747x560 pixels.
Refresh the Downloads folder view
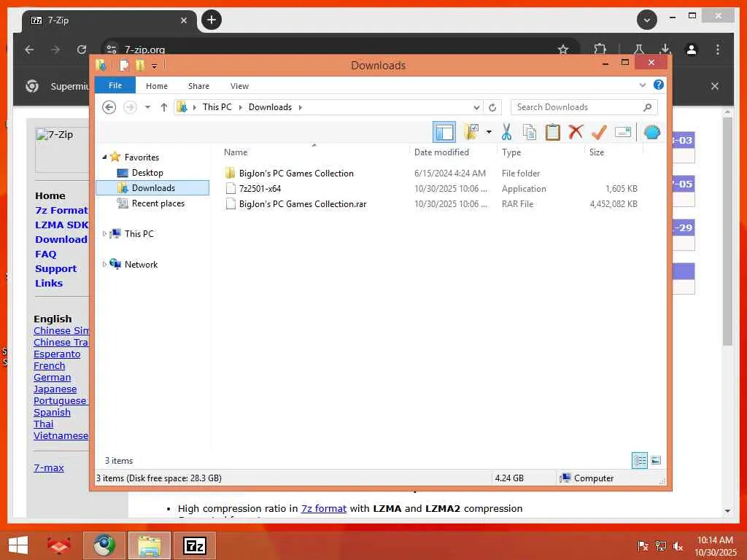[492, 108]
